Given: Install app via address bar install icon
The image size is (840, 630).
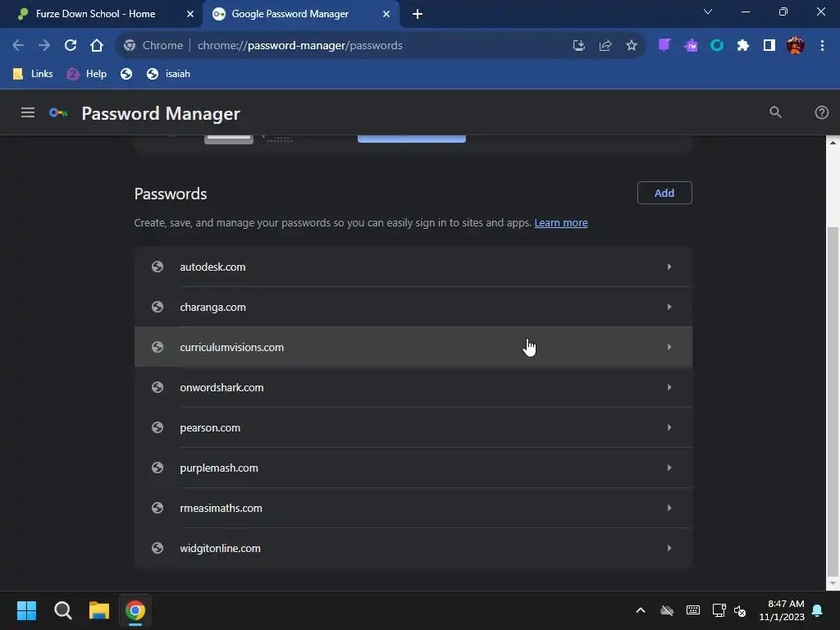Looking at the screenshot, I should click(x=578, y=46).
